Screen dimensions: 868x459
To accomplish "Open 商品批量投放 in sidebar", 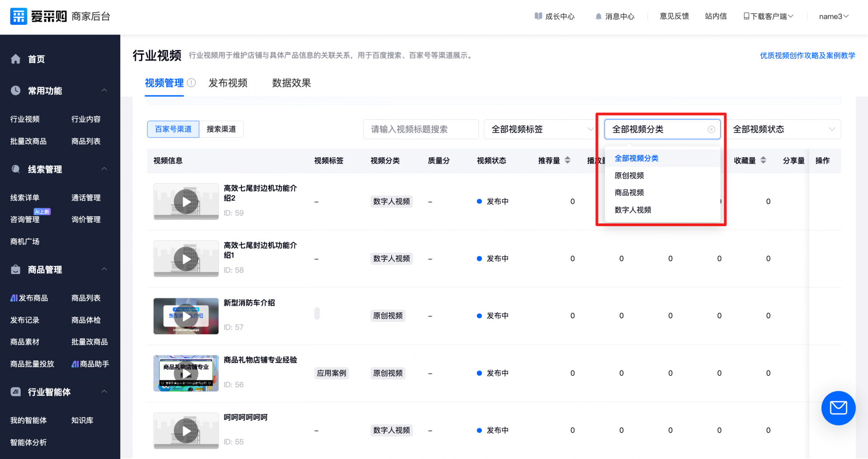I will coord(32,364).
